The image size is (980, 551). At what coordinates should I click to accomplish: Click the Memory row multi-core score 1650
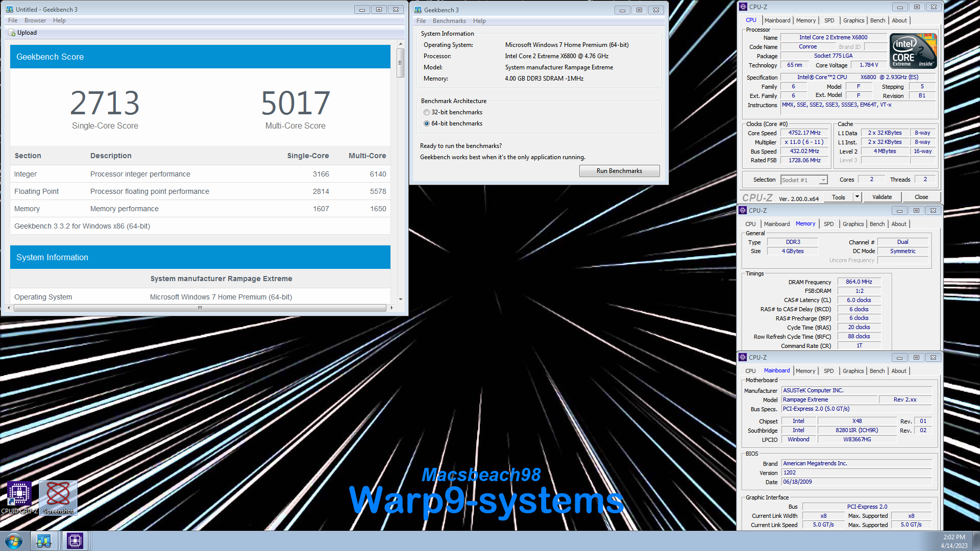coord(378,209)
